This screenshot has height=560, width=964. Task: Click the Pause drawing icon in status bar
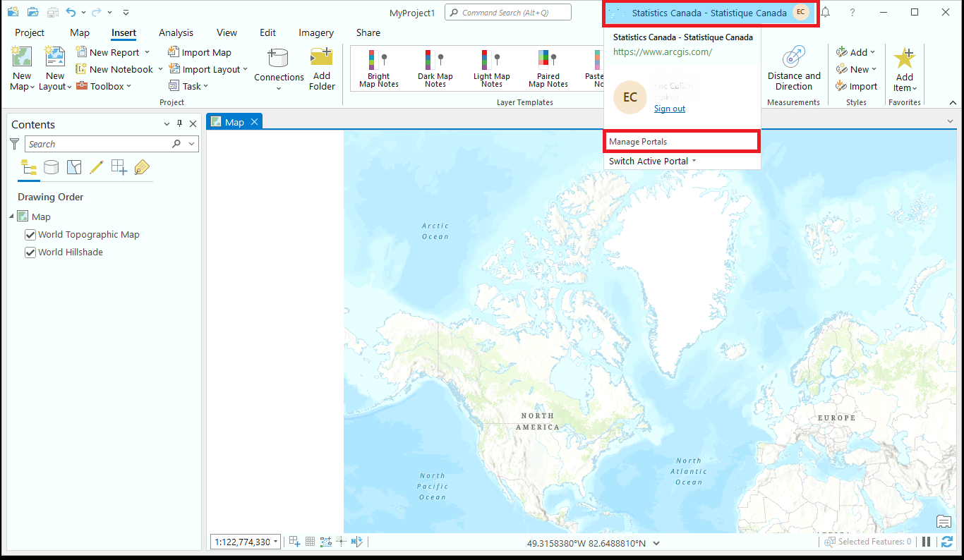pos(927,542)
